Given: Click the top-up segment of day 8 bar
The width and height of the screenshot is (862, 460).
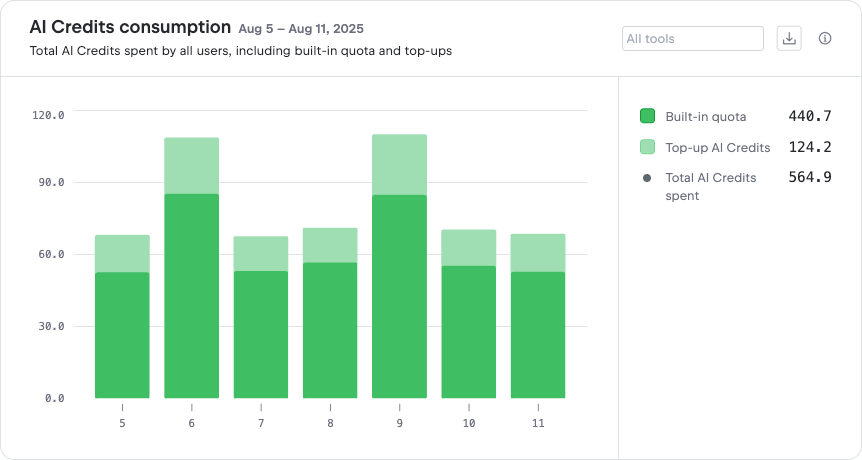Looking at the screenshot, I should click(330, 245).
